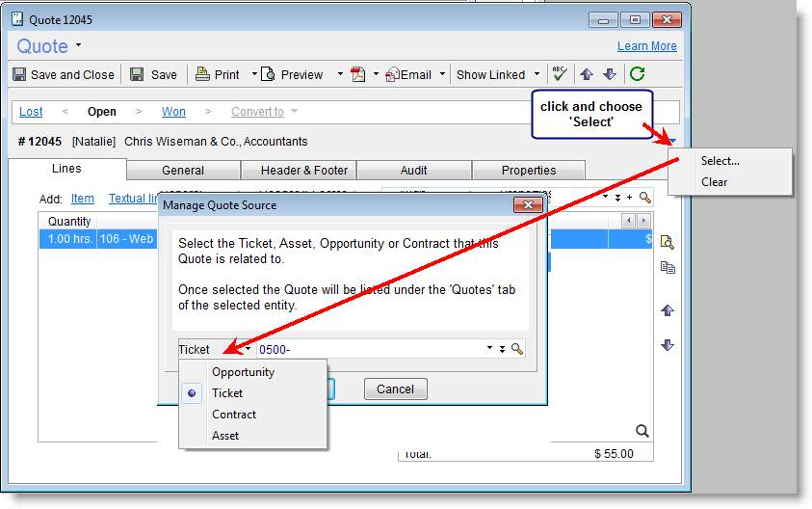Screen dimensions: 812x509
Task: Open the Ticket source type dropdown
Action: tap(214, 349)
